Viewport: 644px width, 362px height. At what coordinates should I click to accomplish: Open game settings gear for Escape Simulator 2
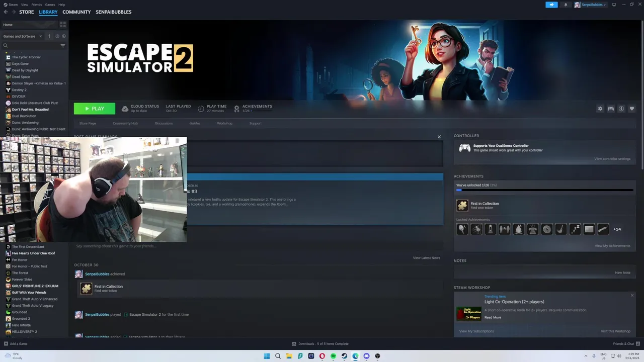(x=600, y=109)
